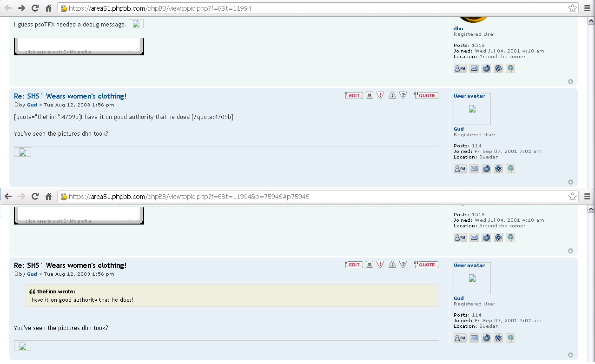Navigate back using the lower browser's back arrow
The width and height of the screenshot is (595, 364).
[x=8, y=197]
